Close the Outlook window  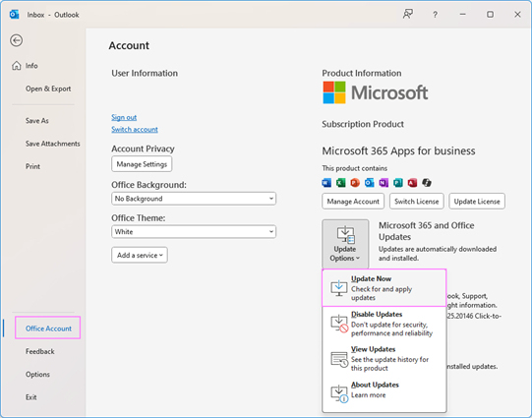(517, 15)
